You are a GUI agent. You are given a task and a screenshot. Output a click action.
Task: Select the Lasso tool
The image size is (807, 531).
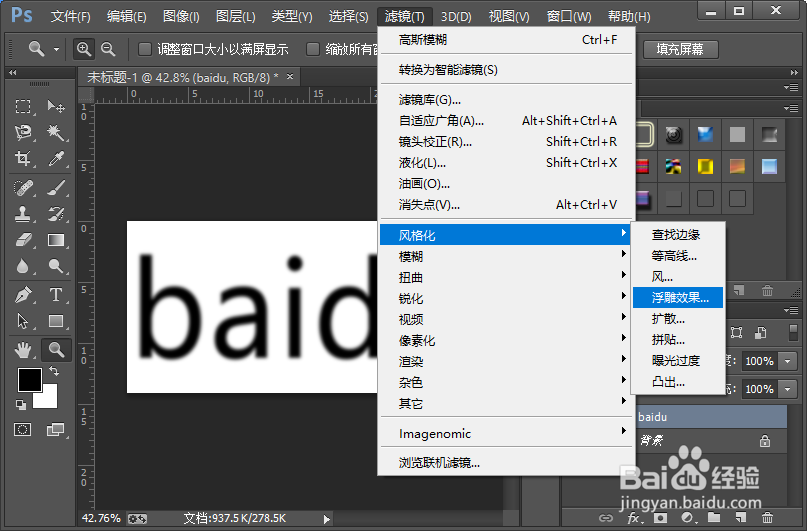click(23, 133)
